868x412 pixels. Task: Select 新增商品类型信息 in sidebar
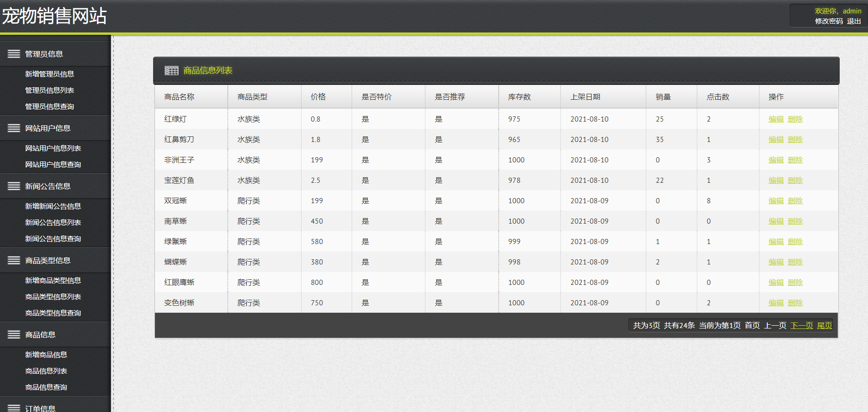pos(53,280)
